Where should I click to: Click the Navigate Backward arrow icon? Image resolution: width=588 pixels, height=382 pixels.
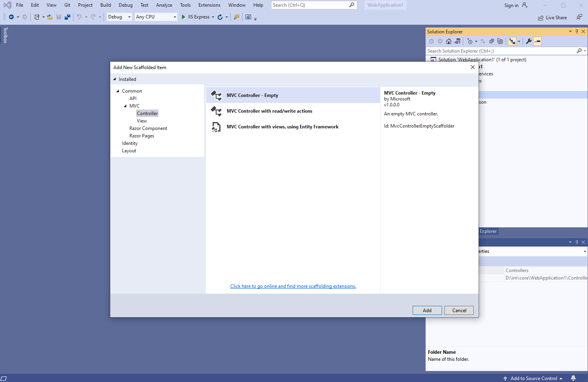click(11, 17)
